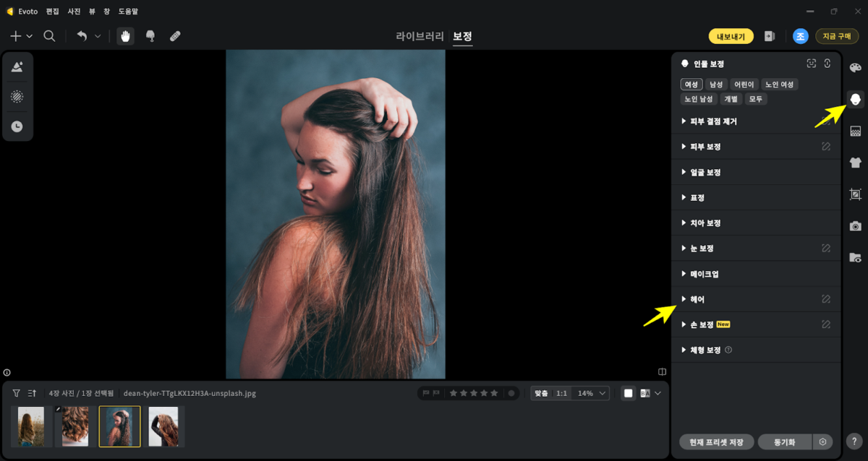Open the camera tethering icon panel

point(855,225)
